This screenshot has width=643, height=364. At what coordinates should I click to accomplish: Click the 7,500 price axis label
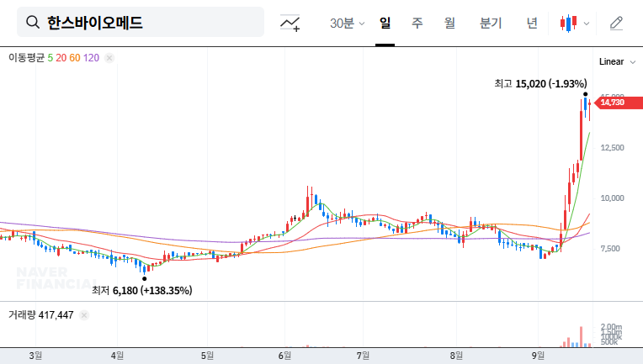tap(610, 249)
